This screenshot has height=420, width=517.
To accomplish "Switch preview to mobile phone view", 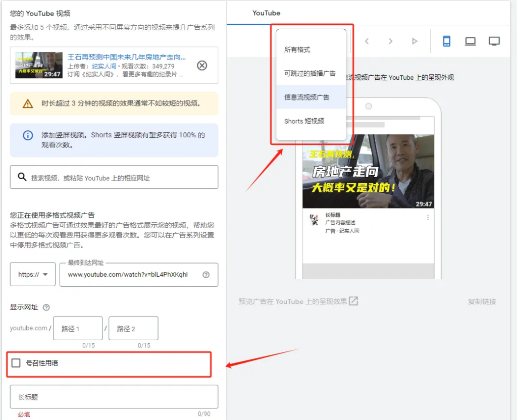I will click(x=446, y=41).
